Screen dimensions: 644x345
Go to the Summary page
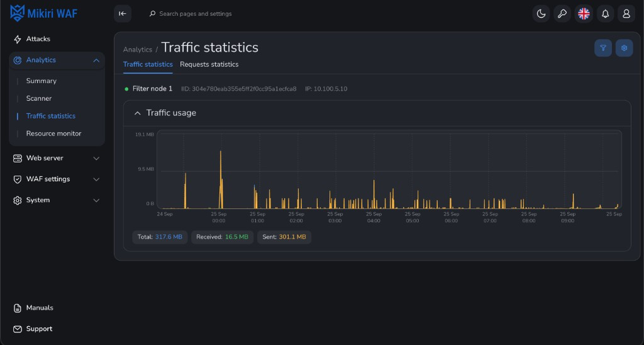pyautogui.click(x=41, y=81)
